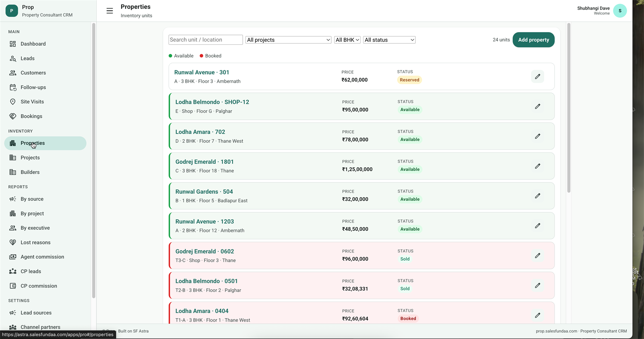Open the hamburger menu icon

[x=109, y=11]
